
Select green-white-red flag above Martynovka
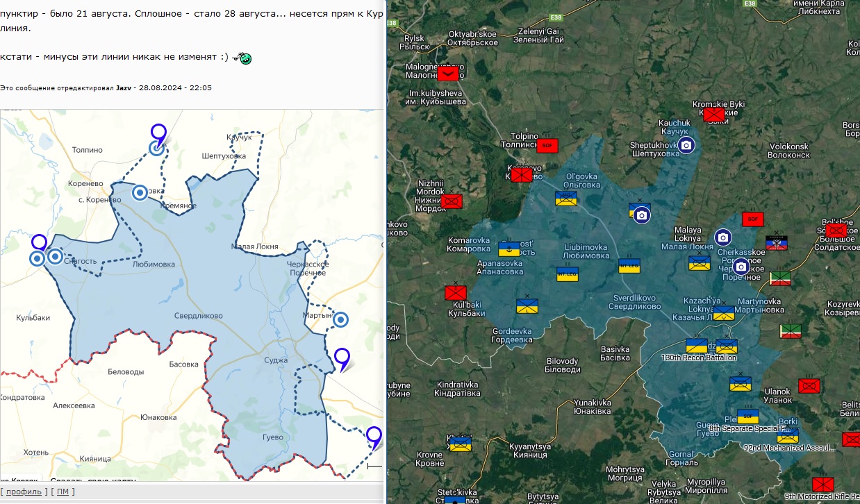pos(780,278)
